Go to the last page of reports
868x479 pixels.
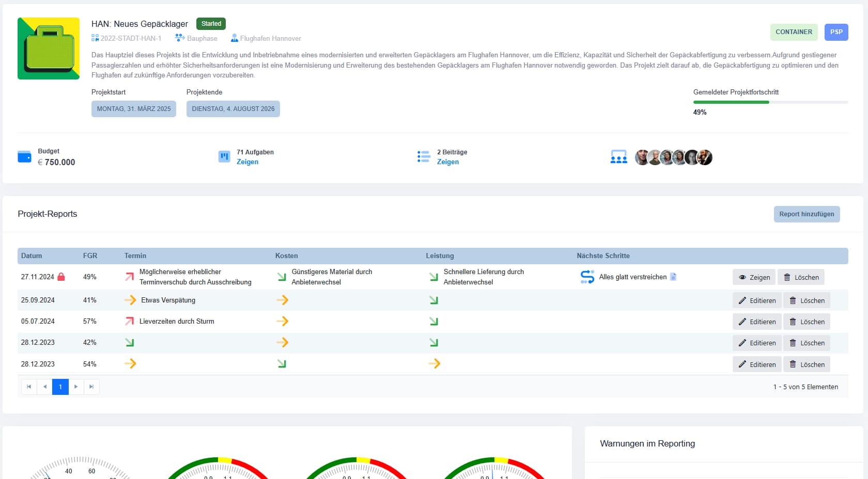coord(91,387)
